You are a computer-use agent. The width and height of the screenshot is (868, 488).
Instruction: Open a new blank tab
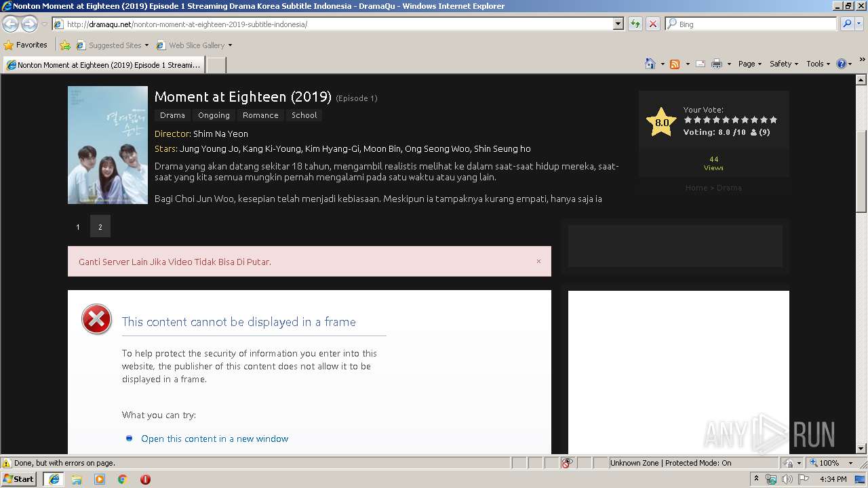pyautogui.click(x=216, y=65)
